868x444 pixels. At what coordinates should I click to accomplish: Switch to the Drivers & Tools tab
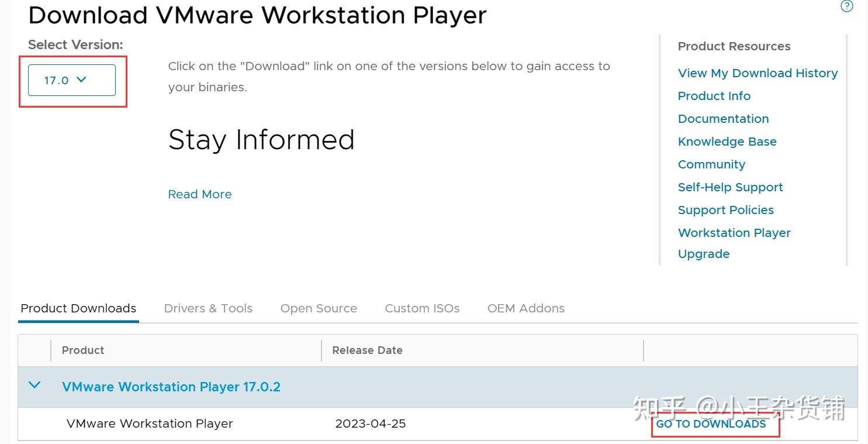pyautogui.click(x=208, y=308)
